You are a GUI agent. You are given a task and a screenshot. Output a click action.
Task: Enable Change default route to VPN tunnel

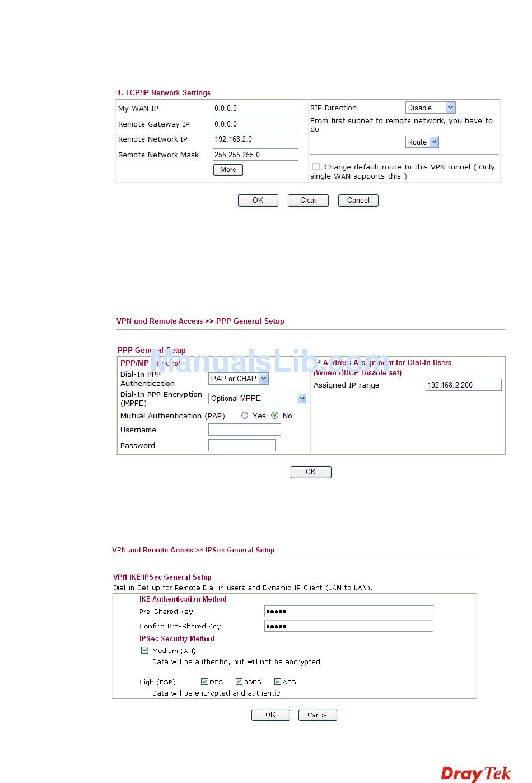click(x=316, y=166)
